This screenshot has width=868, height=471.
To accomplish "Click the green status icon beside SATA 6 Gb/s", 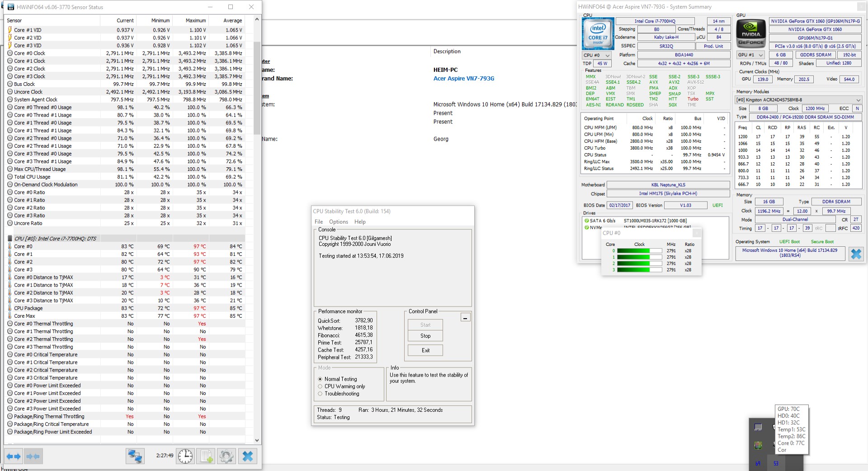I will tap(586, 221).
